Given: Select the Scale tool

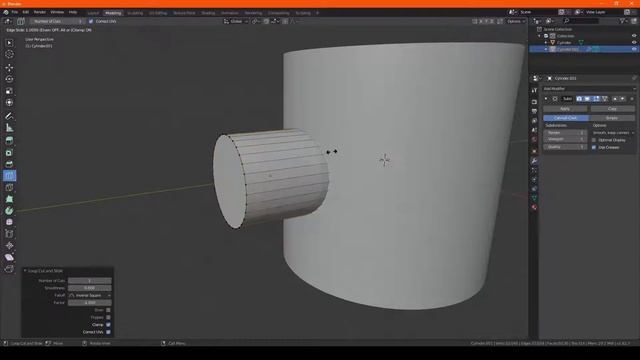Looking at the screenshot, I should pyautogui.click(x=9, y=91).
